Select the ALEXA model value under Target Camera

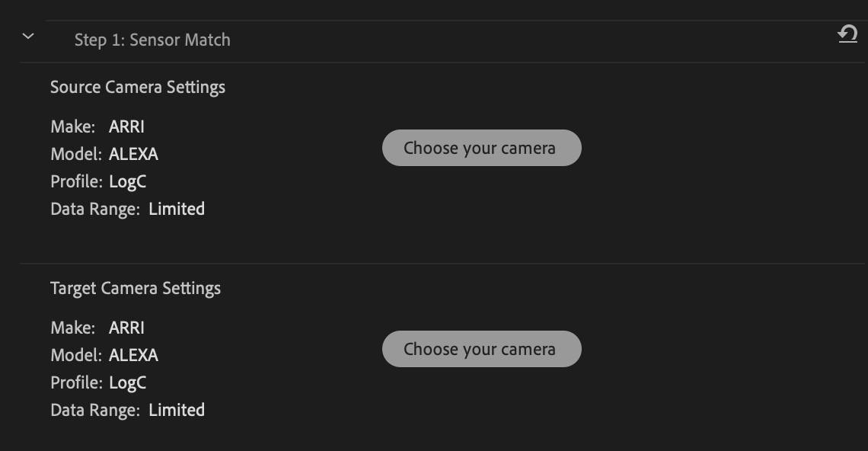coord(133,355)
